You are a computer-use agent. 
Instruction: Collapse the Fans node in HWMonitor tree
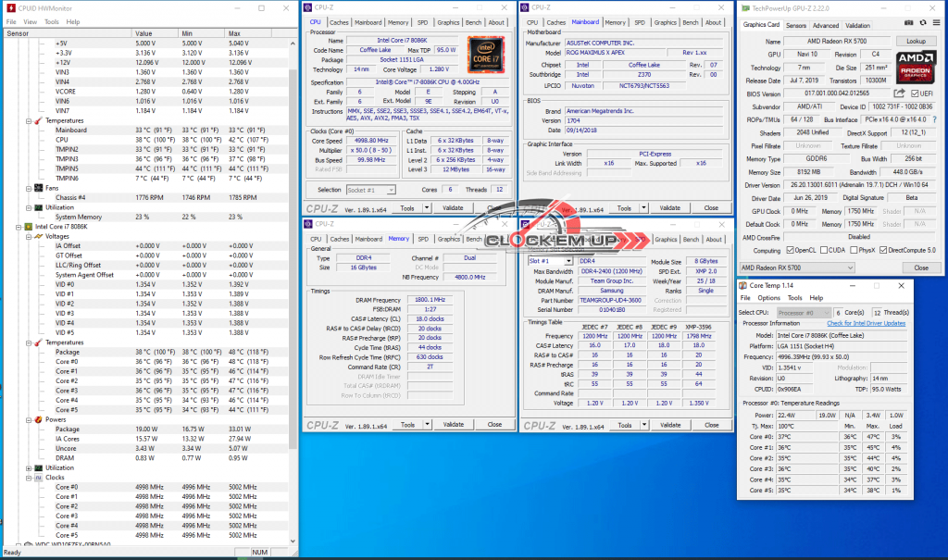click(29, 188)
